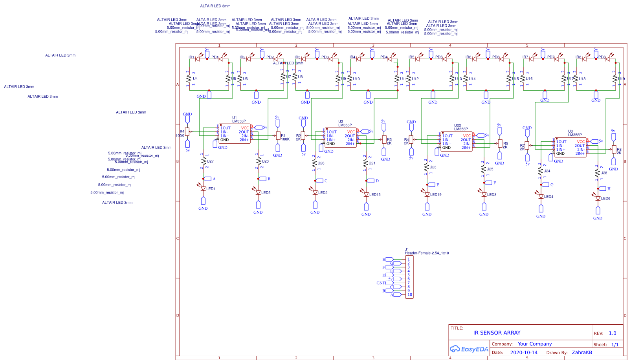Image resolution: width=631 pixels, height=364 pixels.
Task: Select the LED1 diode symbol
Action: tap(203, 189)
